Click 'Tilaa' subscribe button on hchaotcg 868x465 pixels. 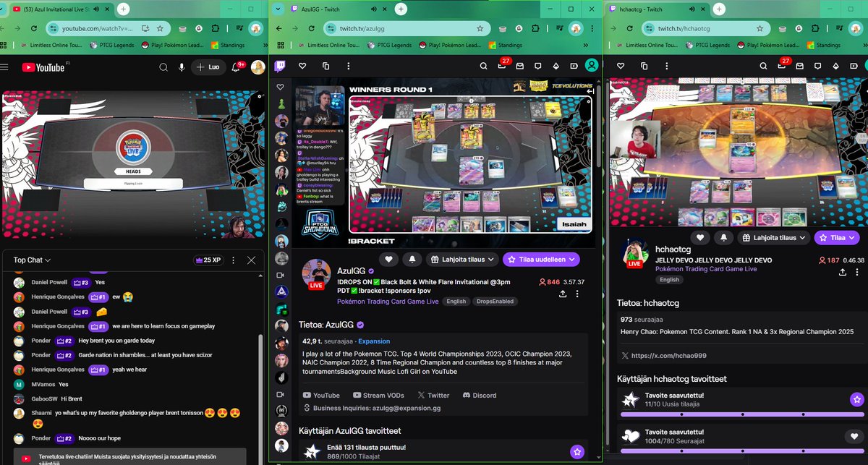837,237
